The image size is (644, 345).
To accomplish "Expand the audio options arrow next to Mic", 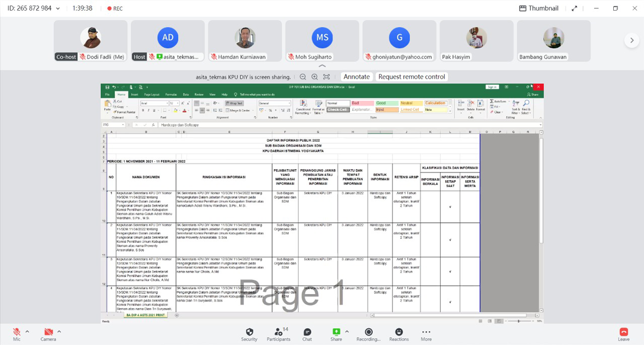I will coord(27,332).
